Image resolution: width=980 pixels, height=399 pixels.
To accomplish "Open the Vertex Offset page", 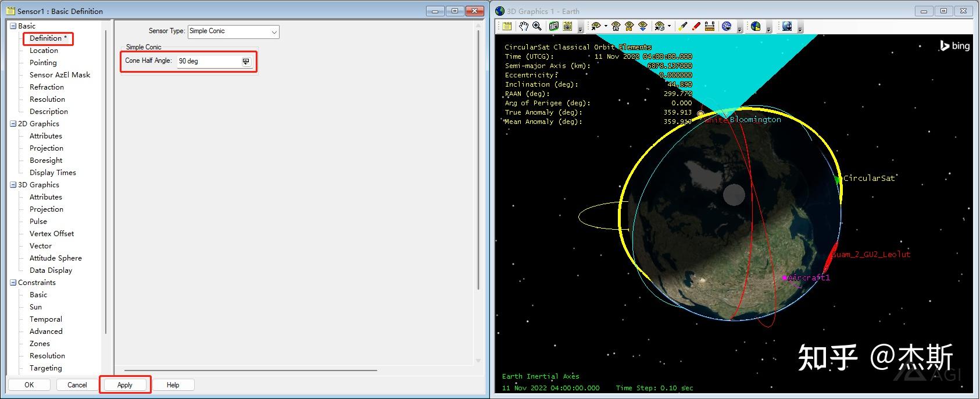I will [52, 234].
